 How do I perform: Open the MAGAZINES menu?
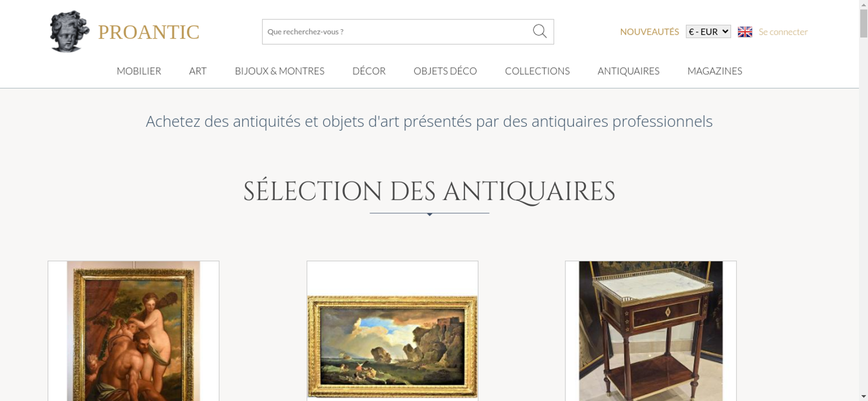[x=715, y=71]
